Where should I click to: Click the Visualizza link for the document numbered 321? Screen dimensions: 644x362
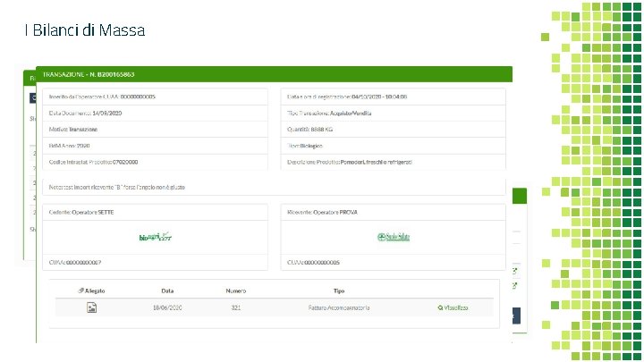[x=453, y=307]
